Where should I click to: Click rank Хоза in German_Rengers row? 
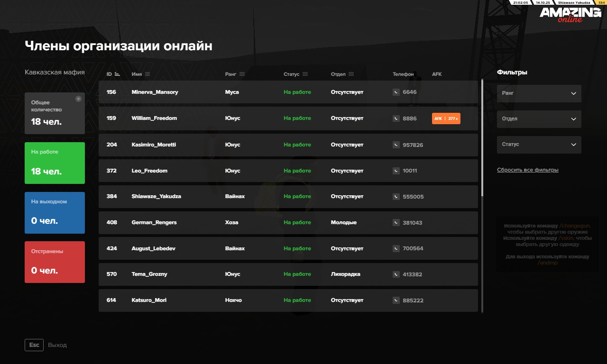click(x=232, y=222)
